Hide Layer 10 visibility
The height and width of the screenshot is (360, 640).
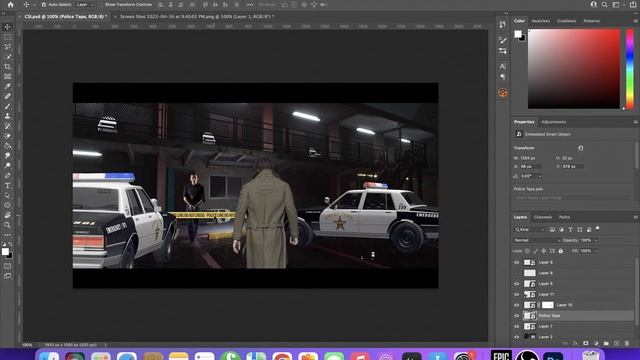tap(516, 305)
